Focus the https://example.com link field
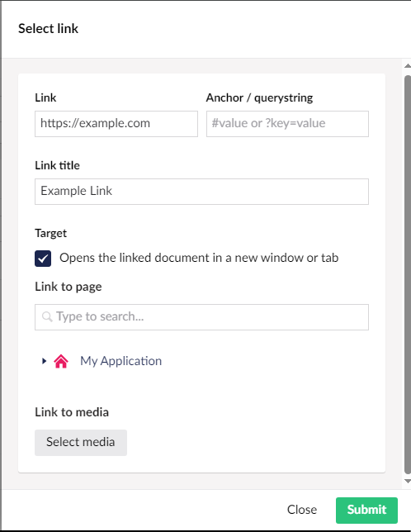 [116, 124]
